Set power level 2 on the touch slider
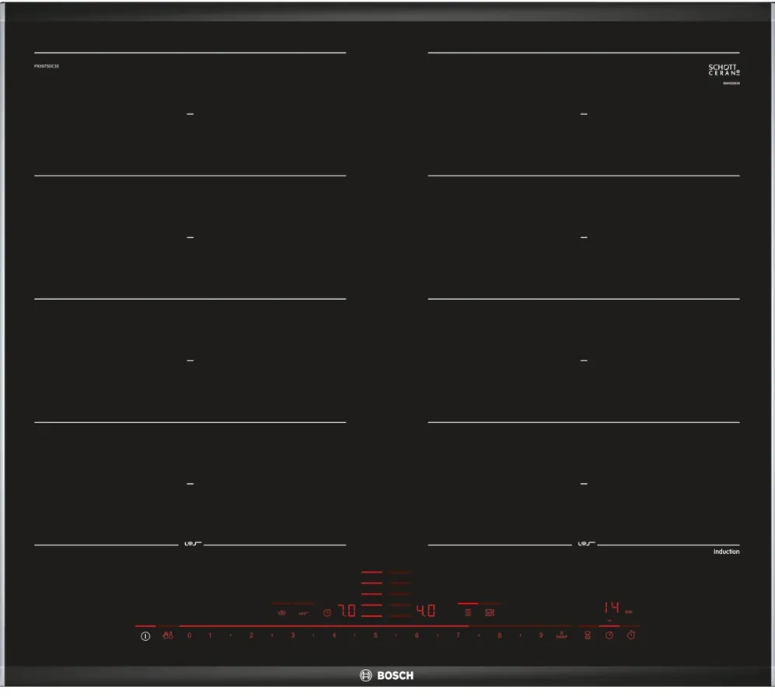Screen dimensions: 775x700 [x=251, y=636]
